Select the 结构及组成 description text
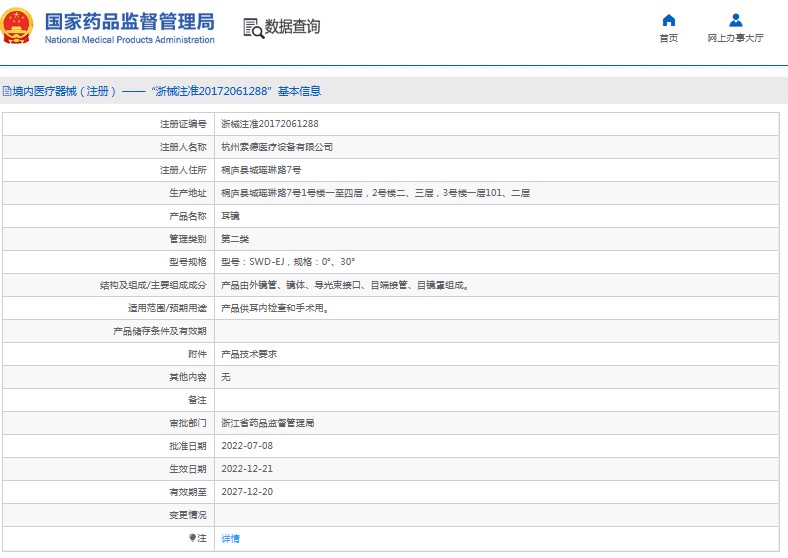 point(346,285)
